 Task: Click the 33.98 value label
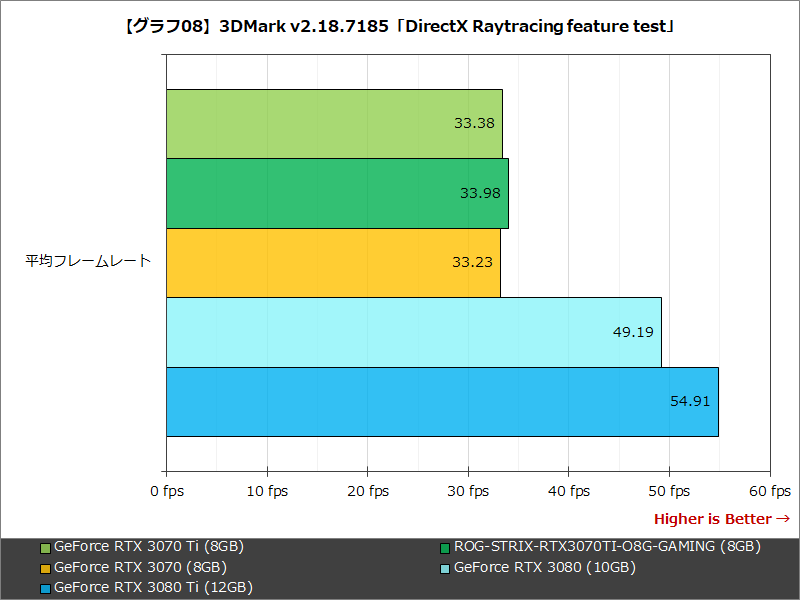pos(480,194)
